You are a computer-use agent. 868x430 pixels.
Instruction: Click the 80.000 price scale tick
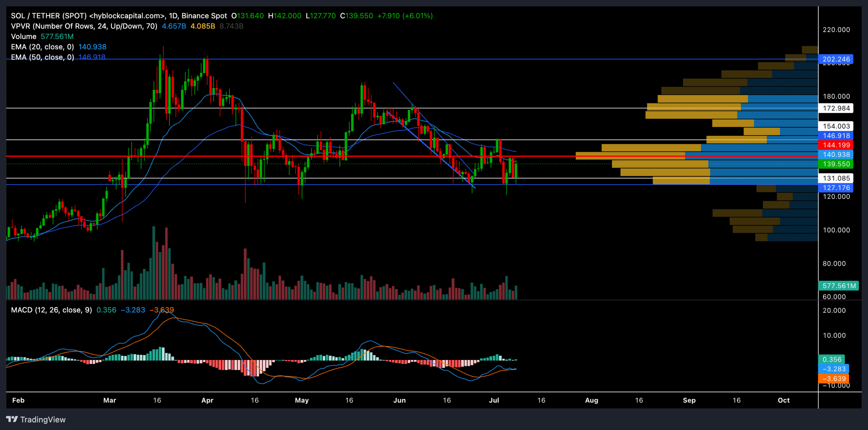(x=834, y=264)
